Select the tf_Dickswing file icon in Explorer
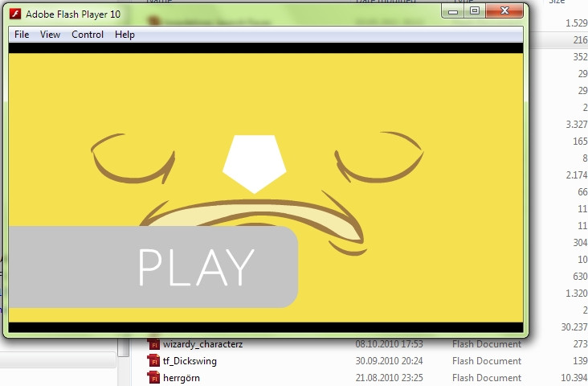Screen dimensions: 588x386 [153, 361]
